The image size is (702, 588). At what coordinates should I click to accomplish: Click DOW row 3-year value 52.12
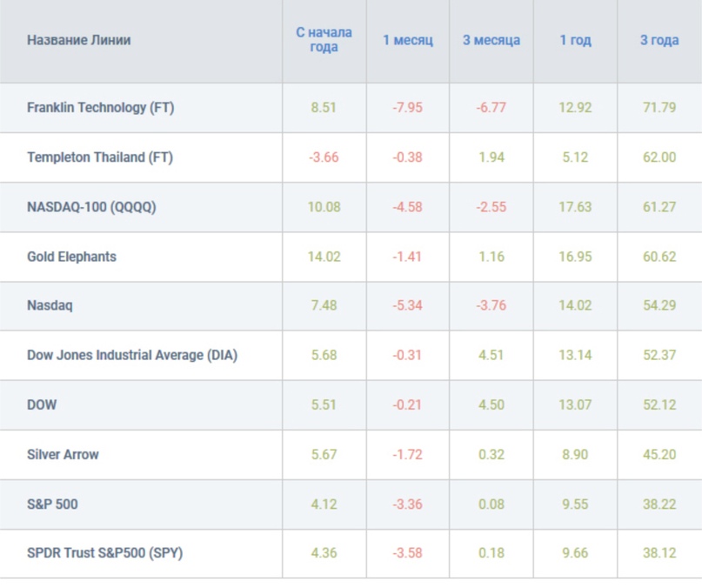(x=659, y=404)
